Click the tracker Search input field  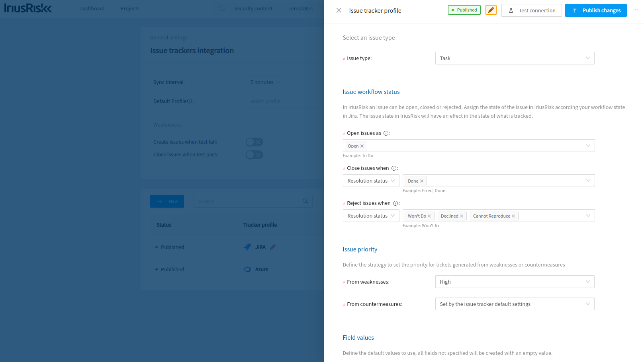[x=247, y=201]
